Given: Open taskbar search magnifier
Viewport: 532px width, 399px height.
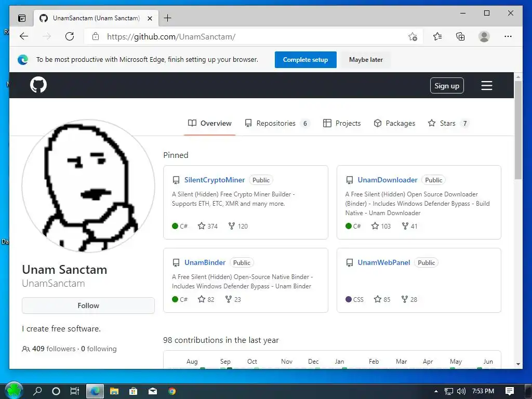Looking at the screenshot, I should pyautogui.click(x=37, y=391).
